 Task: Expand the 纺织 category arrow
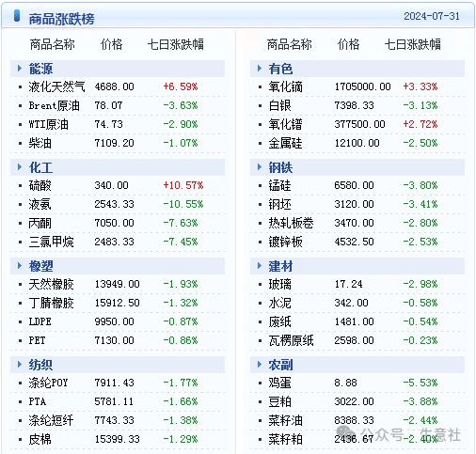pyautogui.click(x=20, y=364)
